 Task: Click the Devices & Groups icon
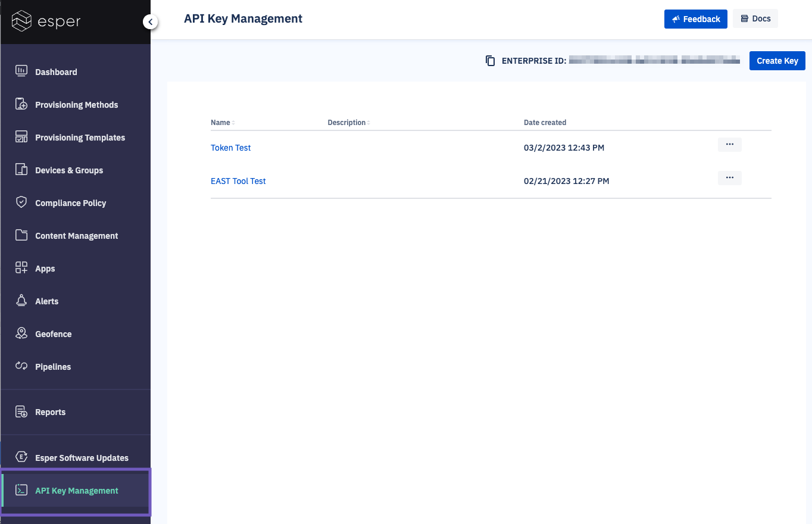point(21,170)
